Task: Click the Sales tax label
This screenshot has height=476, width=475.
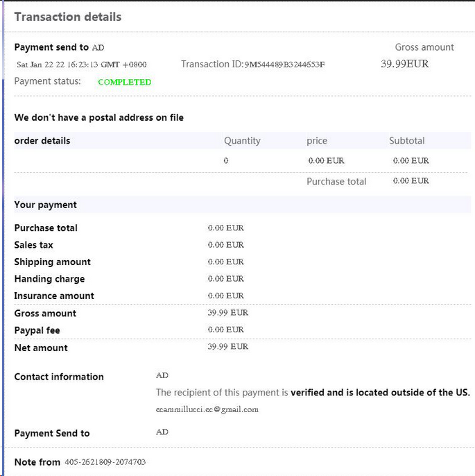Action: [34, 245]
